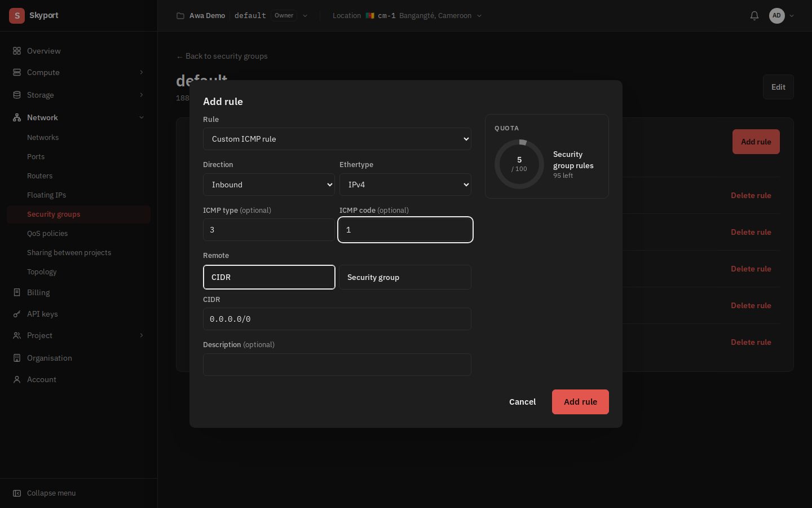Confirm with red Add rule button in dialog
Viewport: 812px width, 508px height.
tap(580, 402)
